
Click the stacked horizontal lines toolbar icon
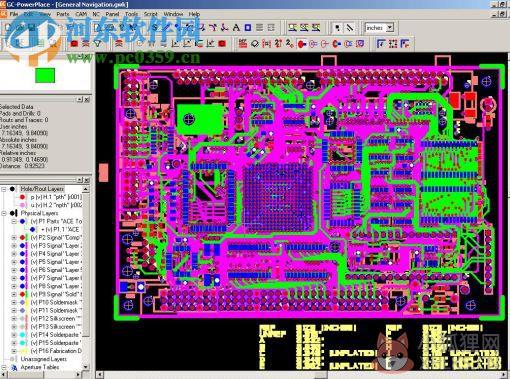[259, 27]
